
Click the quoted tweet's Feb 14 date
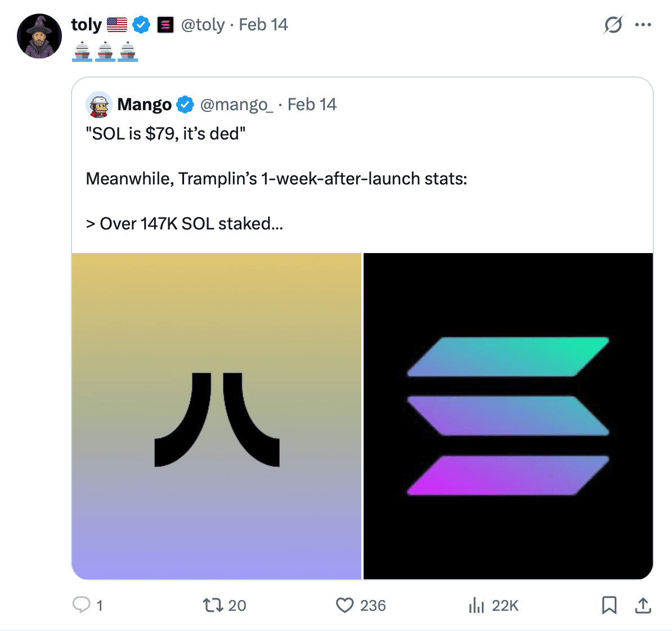312,105
